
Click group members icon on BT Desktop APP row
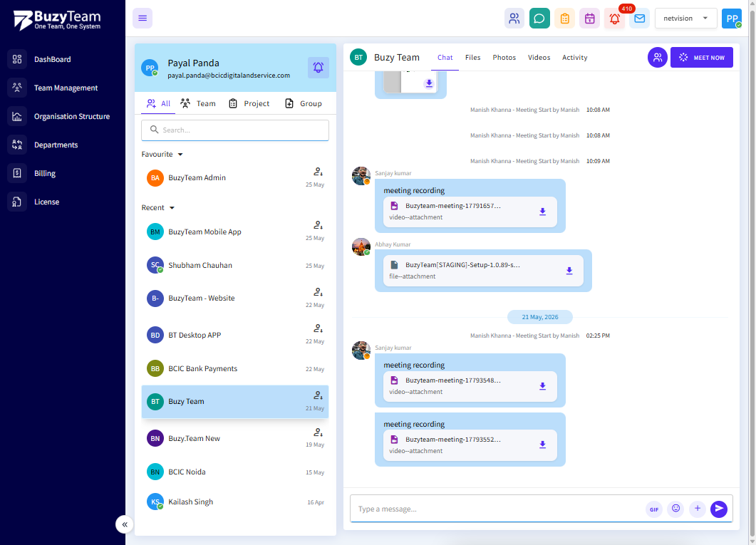(318, 328)
